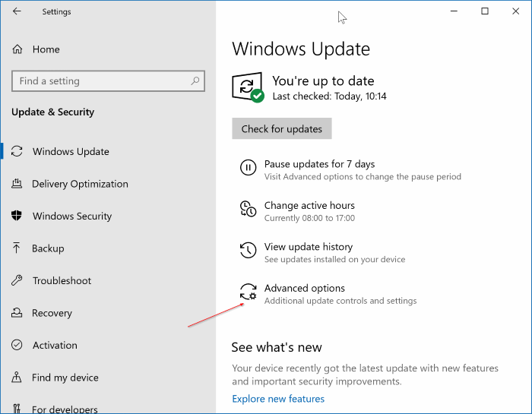The width and height of the screenshot is (532, 414).
Task: Click the For developers tools icon
Action: pyautogui.click(x=17, y=408)
